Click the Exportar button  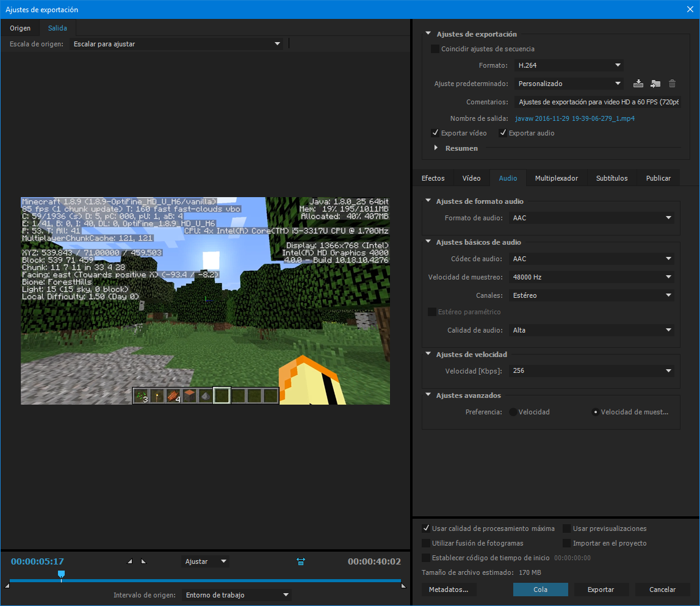click(x=601, y=590)
